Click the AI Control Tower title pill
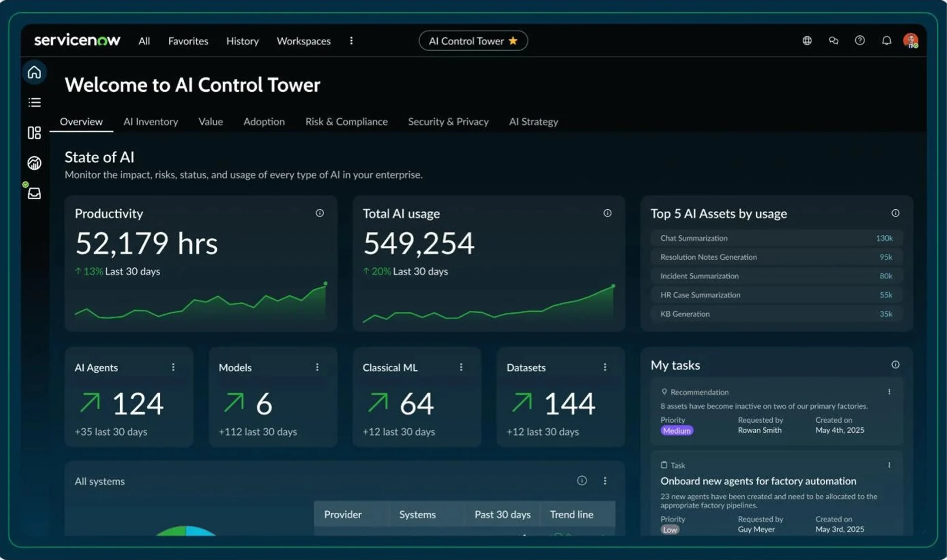The height and width of the screenshot is (560, 947). (473, 40)
